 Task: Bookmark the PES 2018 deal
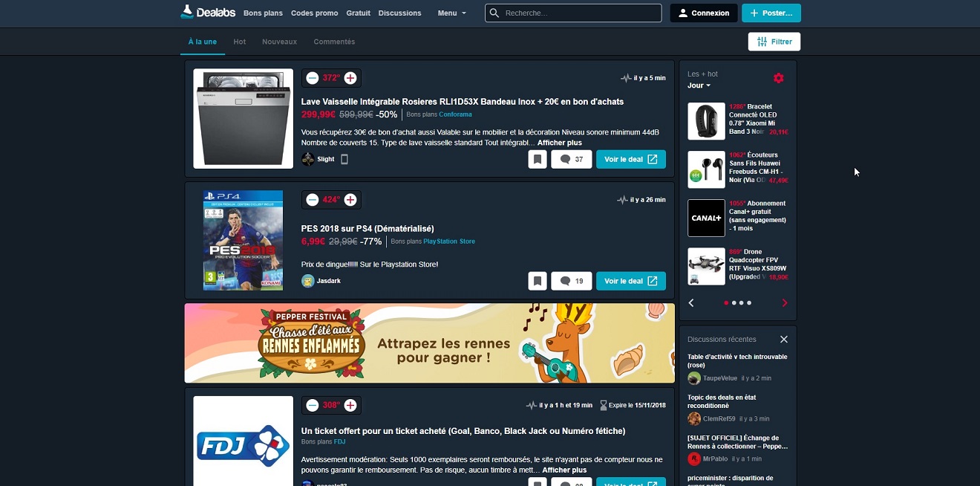click(x=538, y=281)
